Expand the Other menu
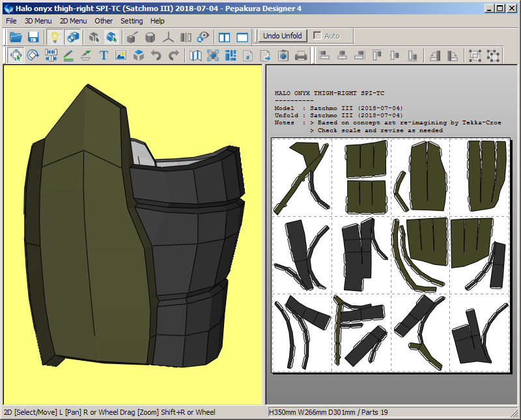Viewport: 521px width, 420px height. coord(104,21)
